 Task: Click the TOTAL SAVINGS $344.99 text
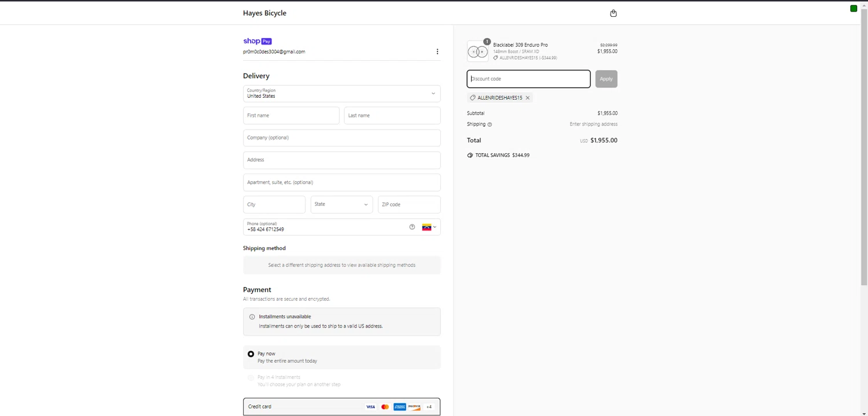[502, 155]
